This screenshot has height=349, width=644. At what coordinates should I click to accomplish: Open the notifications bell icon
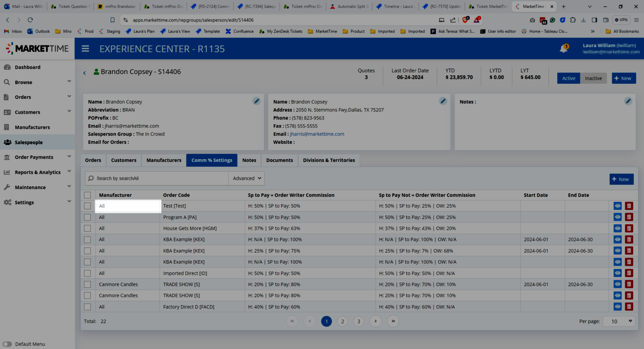[563, 49]
